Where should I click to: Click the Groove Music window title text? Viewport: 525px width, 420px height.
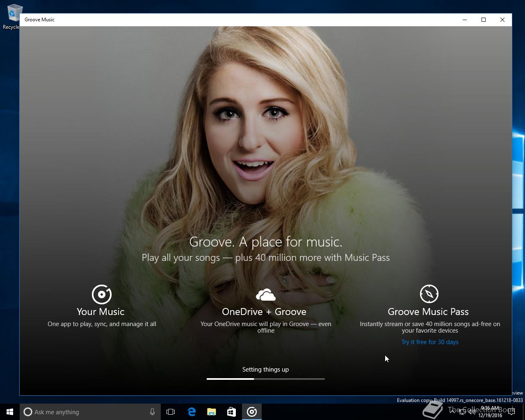(39, 20)
